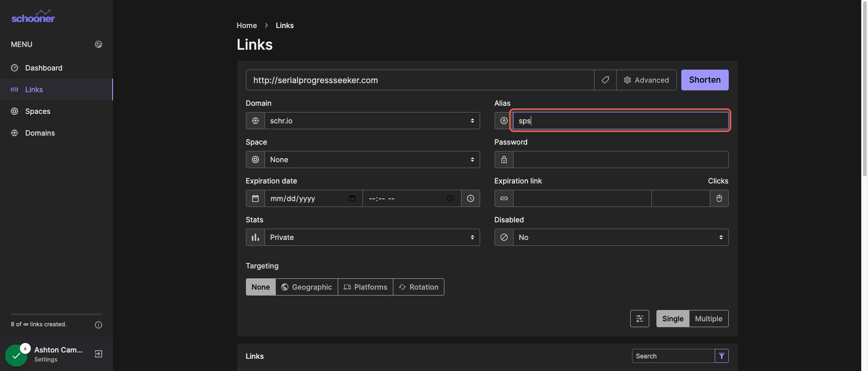Click the Space target icon

[x=255, y=160]
